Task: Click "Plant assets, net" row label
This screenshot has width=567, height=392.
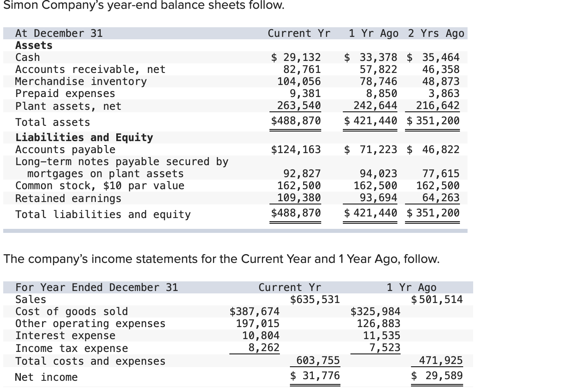Action: [68, 106]
